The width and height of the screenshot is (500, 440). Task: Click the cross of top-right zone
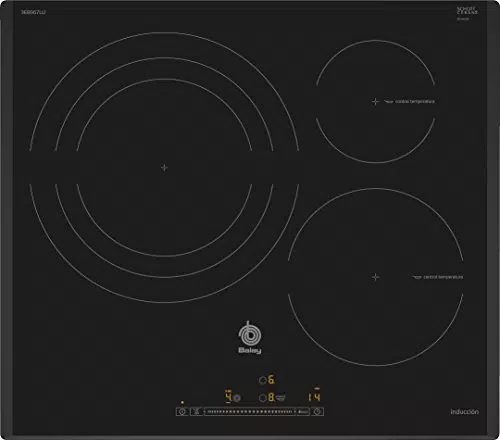pyautogui.click(x=376, y=101)
